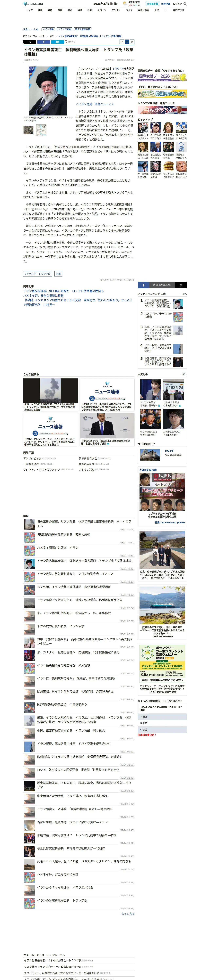Click the JIJI.COM logo
The height and width of the screenshot is (980, 210).
(x=33, y=4)
